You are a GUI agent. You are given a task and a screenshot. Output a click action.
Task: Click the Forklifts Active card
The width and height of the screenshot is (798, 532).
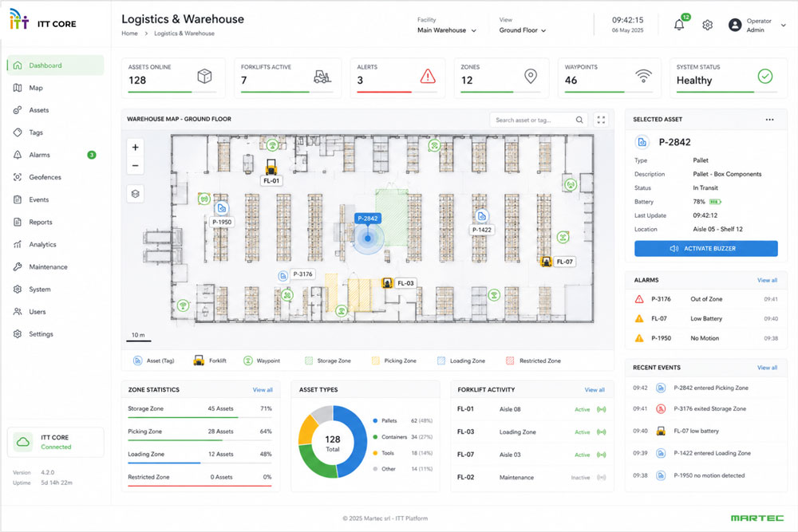pos(287,78)
